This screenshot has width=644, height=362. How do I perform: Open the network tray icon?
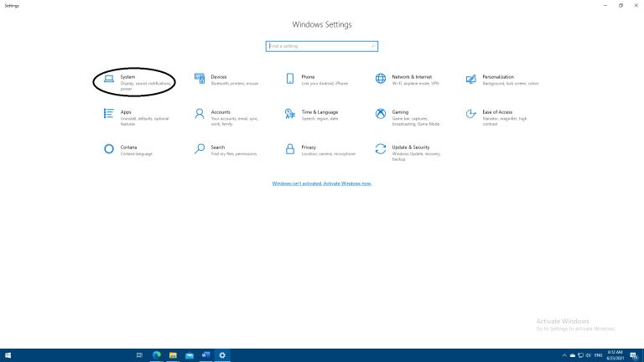(580, 355)
